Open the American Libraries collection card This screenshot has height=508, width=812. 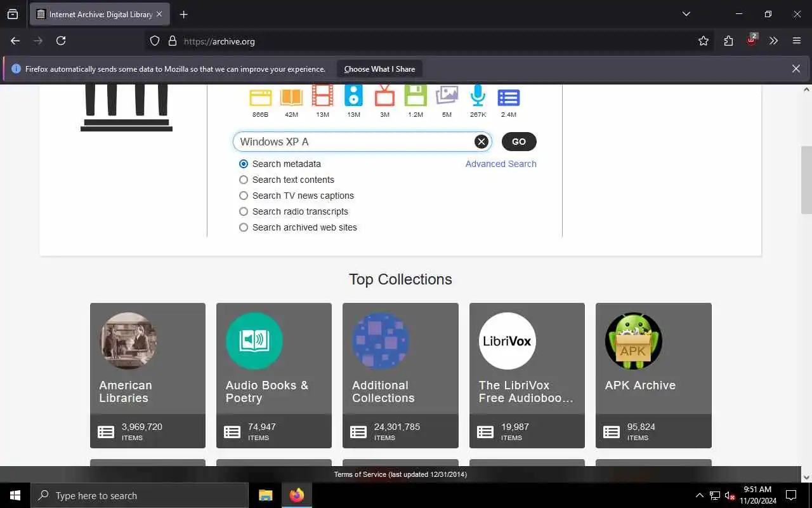[x=148, y=375]
